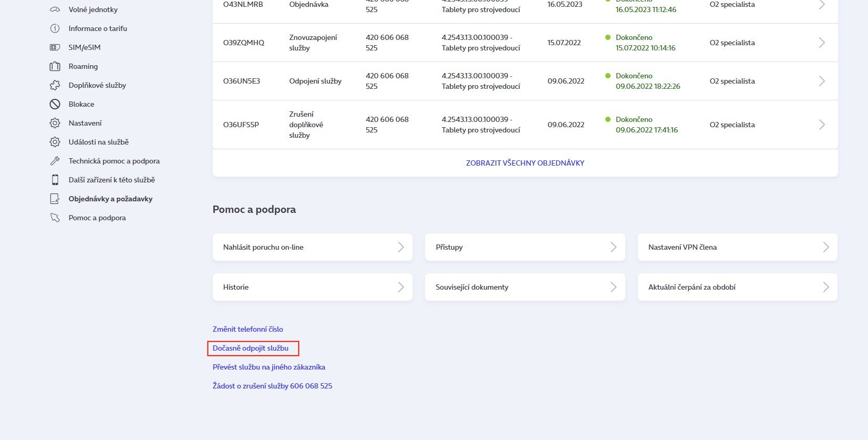Expand order O36UN5E3 row chevron
Viewport: 868px width, 440px height.
[822, 81]
